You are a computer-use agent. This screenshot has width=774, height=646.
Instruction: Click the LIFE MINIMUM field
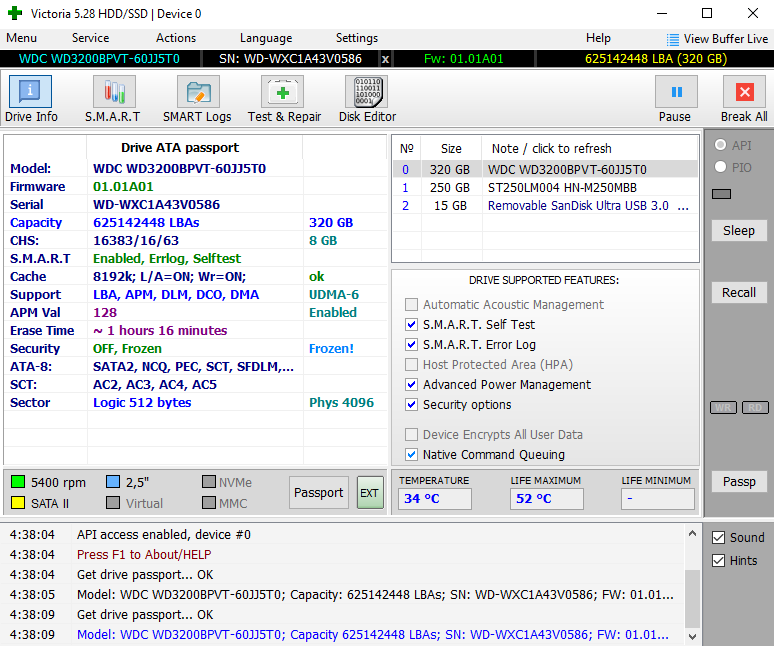[658, 498]
